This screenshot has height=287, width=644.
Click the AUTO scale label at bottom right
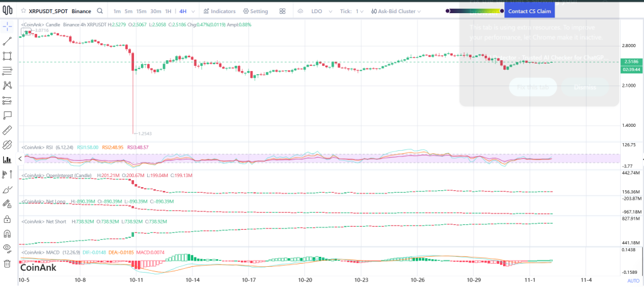[633, 281]
